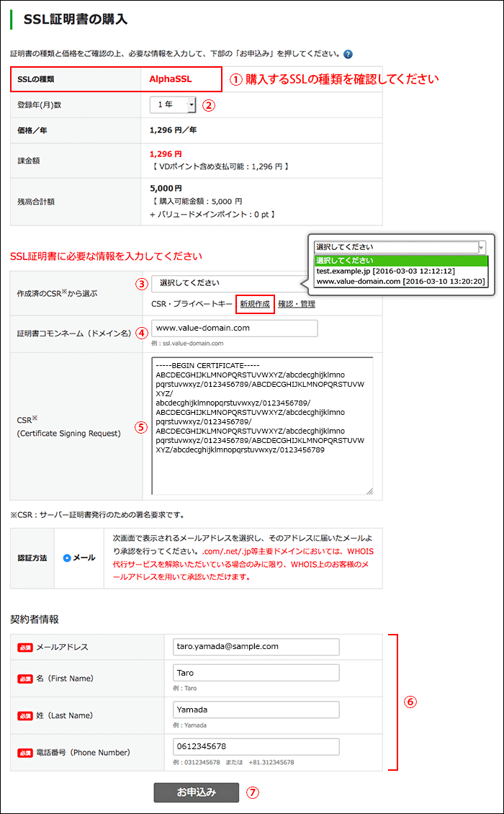Click the arrow of the popup CSR combo box
504x814 pixels.
point(481,247)
